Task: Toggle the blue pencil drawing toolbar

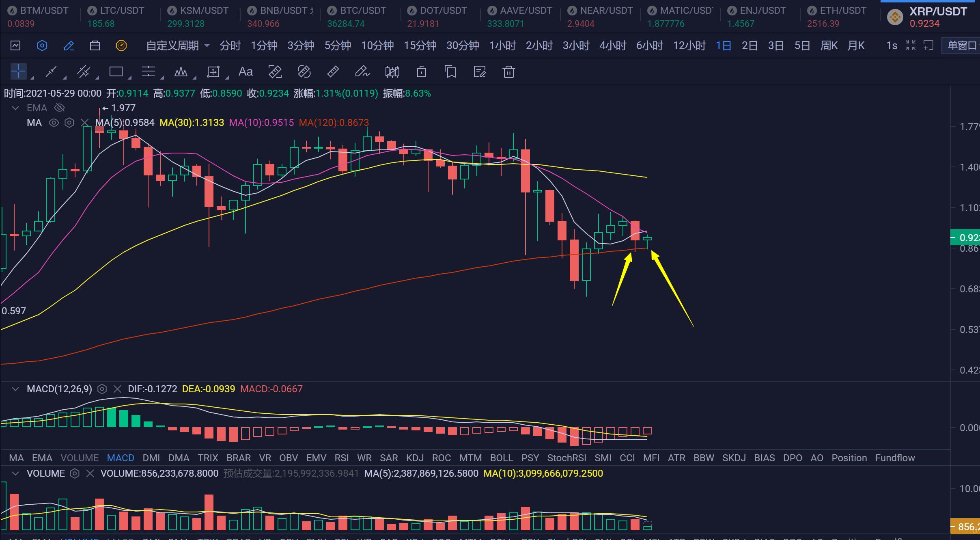Action: 69,45
